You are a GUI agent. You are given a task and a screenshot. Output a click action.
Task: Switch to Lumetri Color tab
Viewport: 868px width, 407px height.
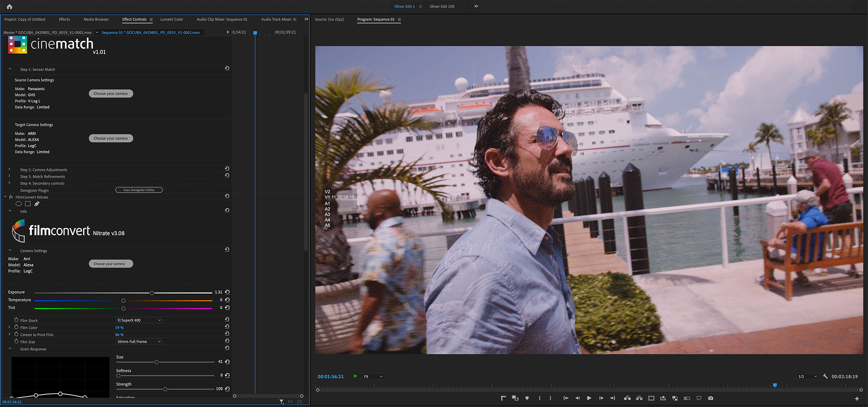(x=172, y=19)
